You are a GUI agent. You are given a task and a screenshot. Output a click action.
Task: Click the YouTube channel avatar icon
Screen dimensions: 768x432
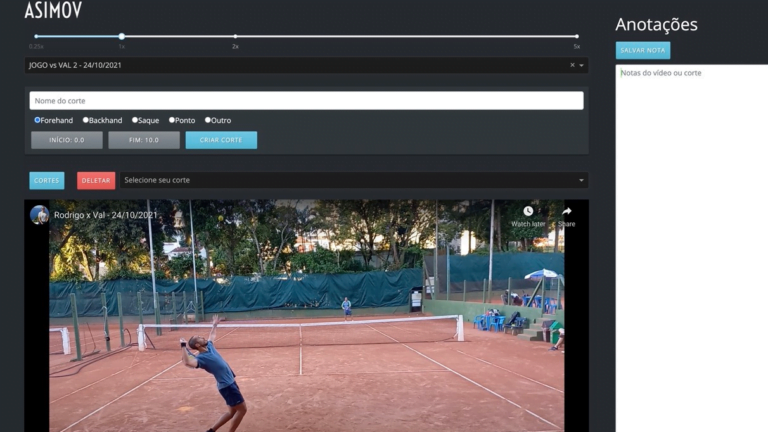40,215
